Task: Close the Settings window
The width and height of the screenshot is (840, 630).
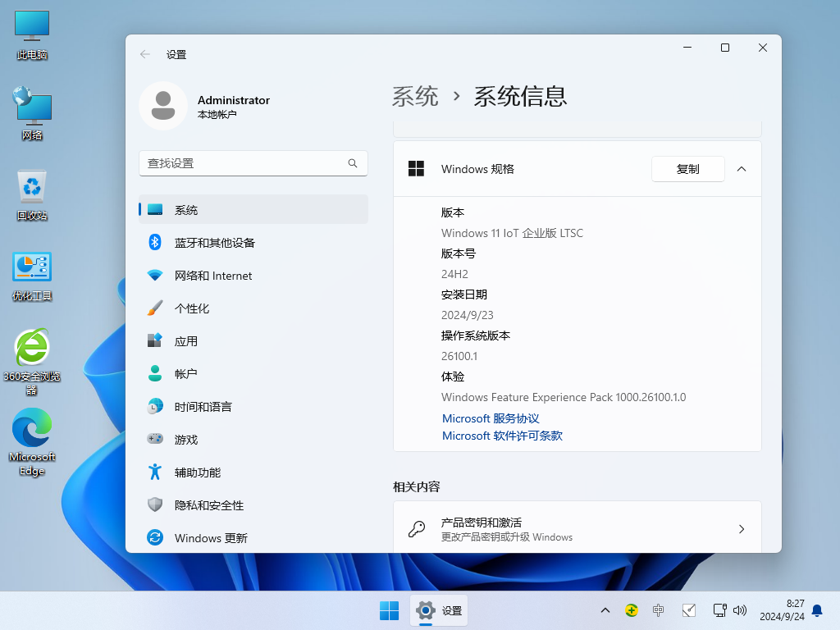Action: (763, 48)
